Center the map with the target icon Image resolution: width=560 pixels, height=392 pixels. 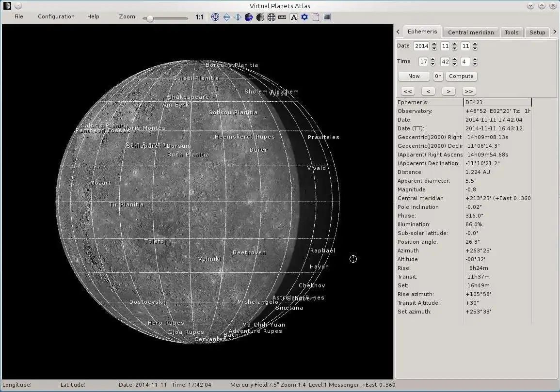click(x=215, y=17)
